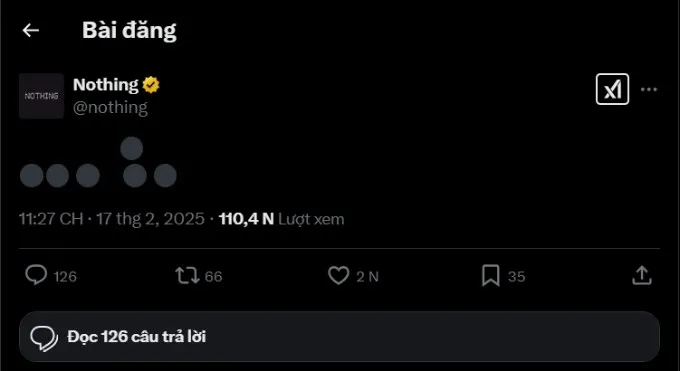This screenshot has width=680, height=371.
Task: Open the Grok xAI icon on the post
Action: pos(612,89)
